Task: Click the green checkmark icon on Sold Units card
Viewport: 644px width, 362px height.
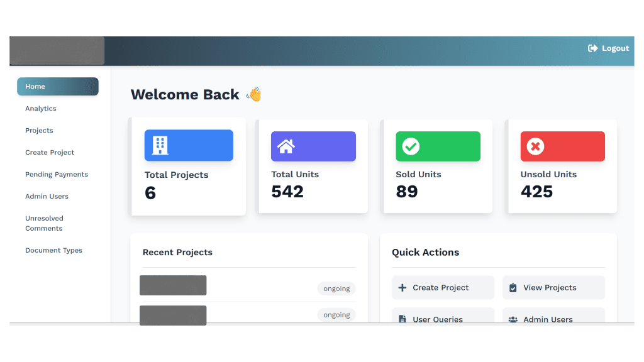Action: click(410, 146)
